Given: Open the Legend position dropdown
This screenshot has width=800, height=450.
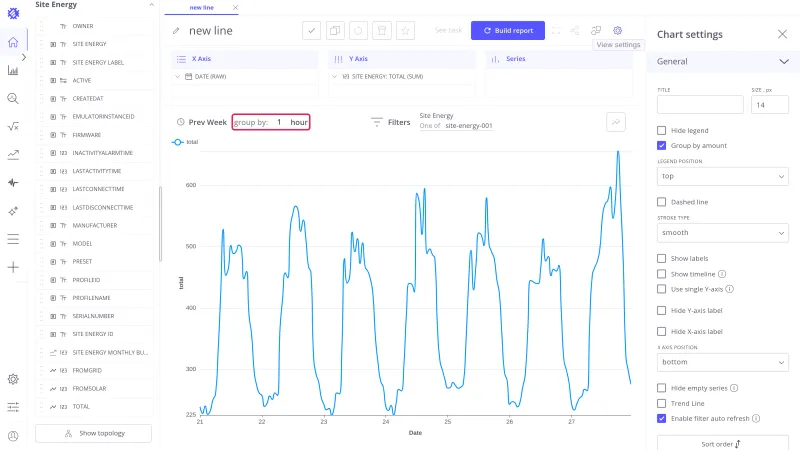Looking at the screenshot, I should (722, 177).
